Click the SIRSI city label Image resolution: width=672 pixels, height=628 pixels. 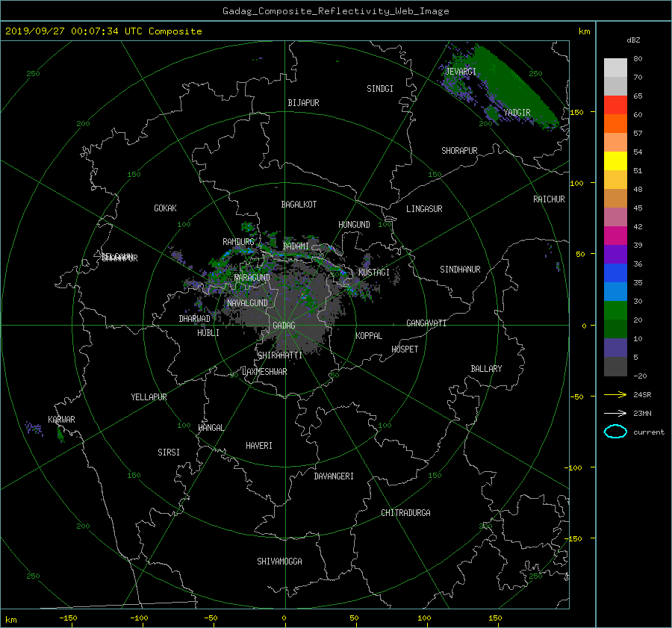pos(169,453)
